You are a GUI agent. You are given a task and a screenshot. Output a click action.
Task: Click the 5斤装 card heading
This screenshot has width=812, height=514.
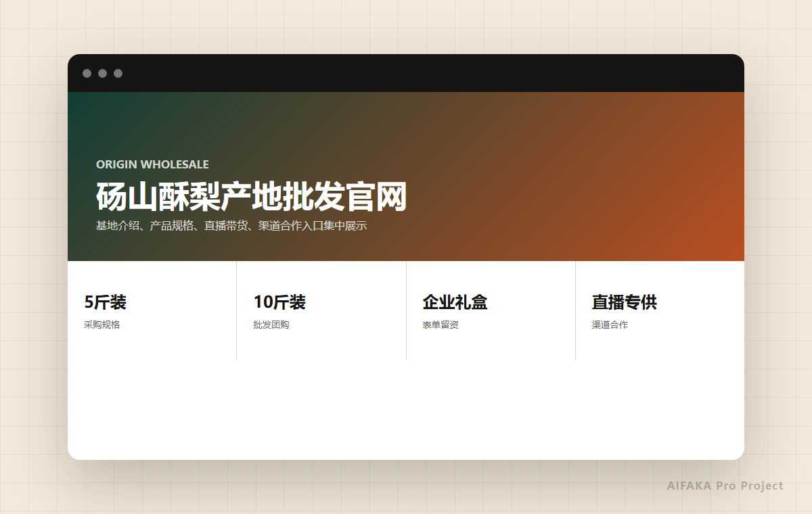pos(105,302)
